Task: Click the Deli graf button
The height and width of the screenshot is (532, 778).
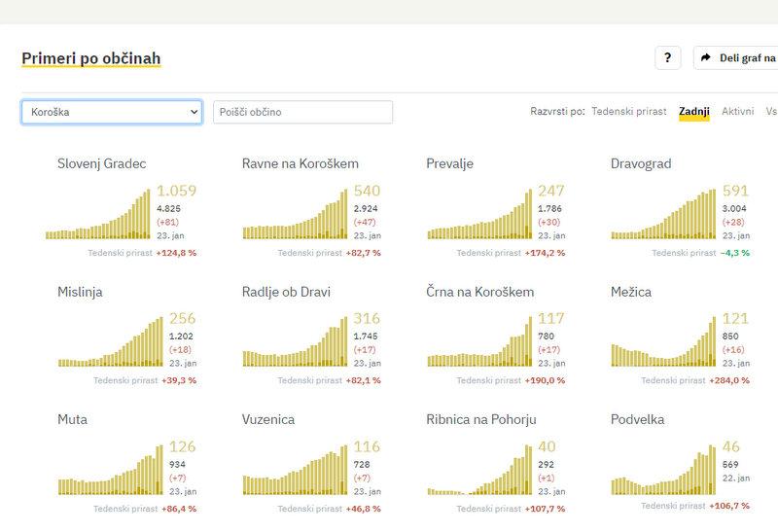Action: [x=741, y=58]
